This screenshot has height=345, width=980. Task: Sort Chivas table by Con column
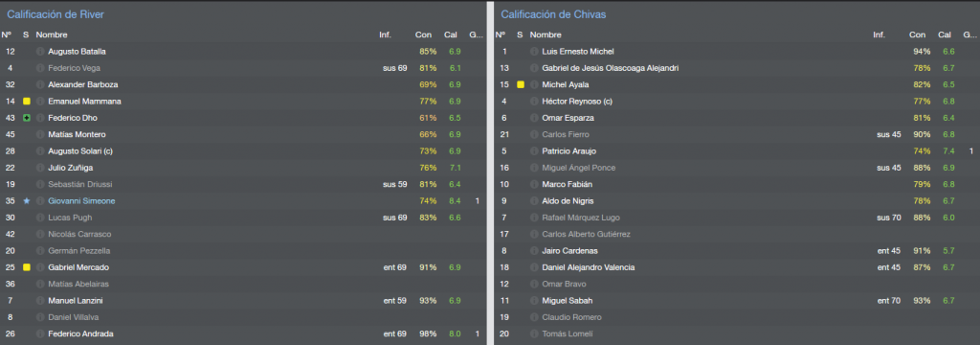coord(918,35)
